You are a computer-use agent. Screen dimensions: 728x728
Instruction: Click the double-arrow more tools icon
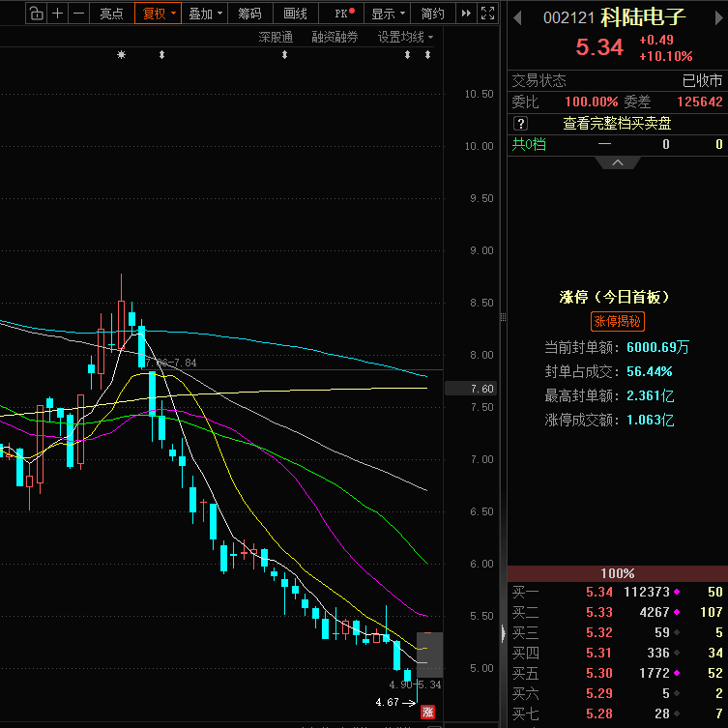[x=466, y=14]
